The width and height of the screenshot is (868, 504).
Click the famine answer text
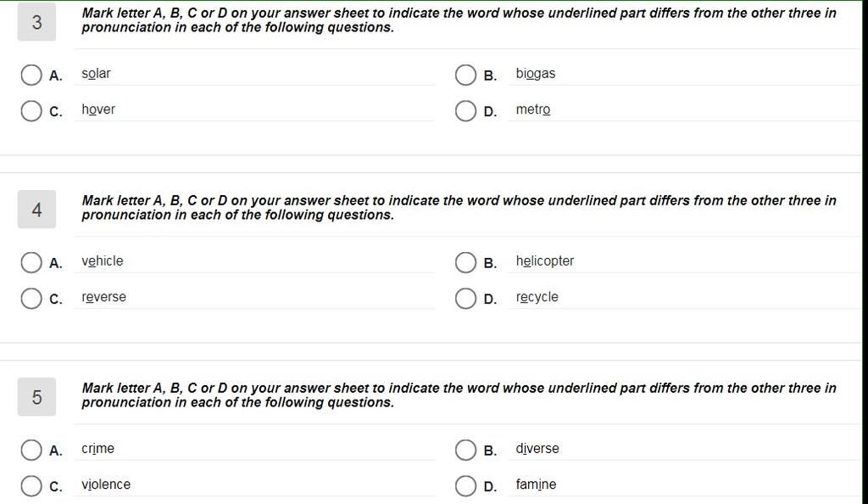click(536, 484)
